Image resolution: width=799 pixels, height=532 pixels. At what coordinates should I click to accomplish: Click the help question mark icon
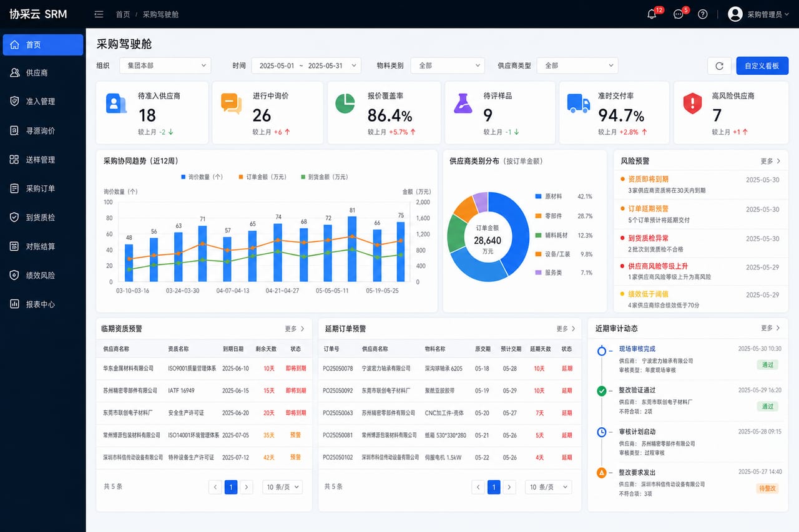(703, 14)
